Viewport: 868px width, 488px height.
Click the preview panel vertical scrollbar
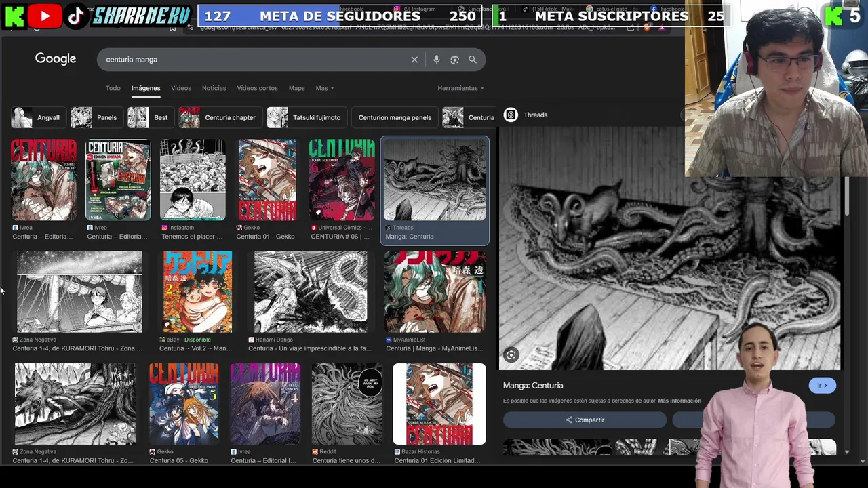[x=847, y=197]
